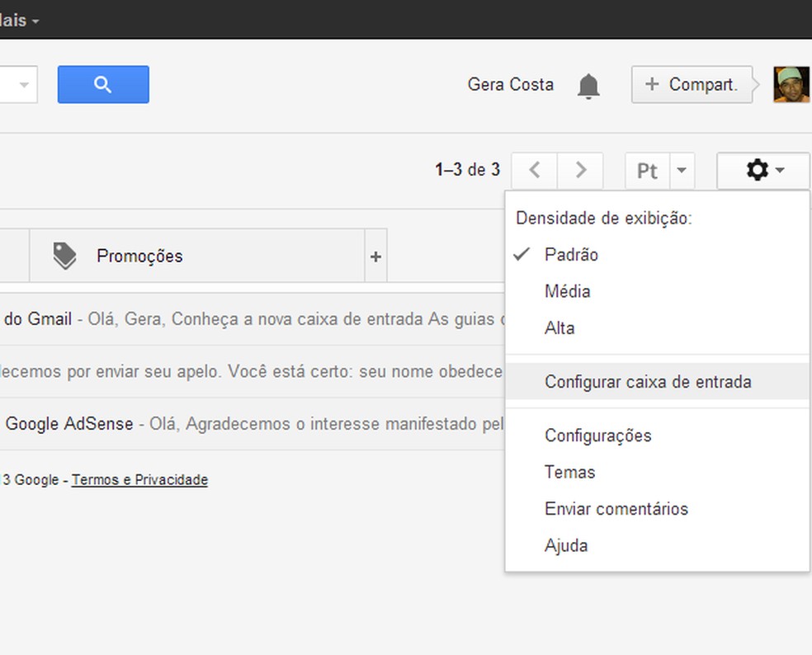The height and width of the screenshot is (655, 812).
Task: Open the Termos e Privacidade link
Action: 139,480
